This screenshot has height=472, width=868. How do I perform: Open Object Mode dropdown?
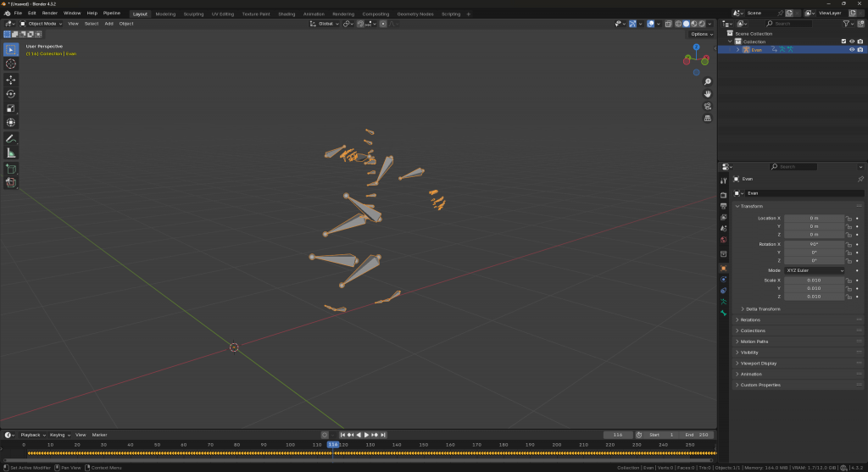point(42,24)
